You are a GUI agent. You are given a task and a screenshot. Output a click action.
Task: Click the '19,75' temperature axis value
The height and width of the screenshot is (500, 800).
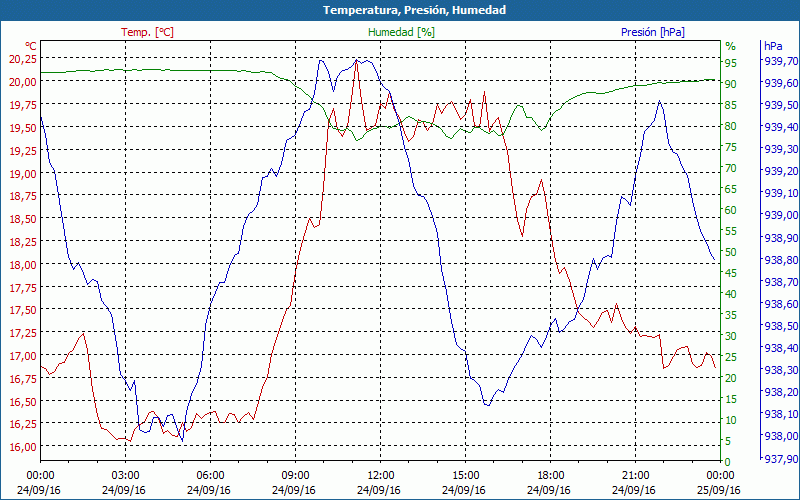23,105
